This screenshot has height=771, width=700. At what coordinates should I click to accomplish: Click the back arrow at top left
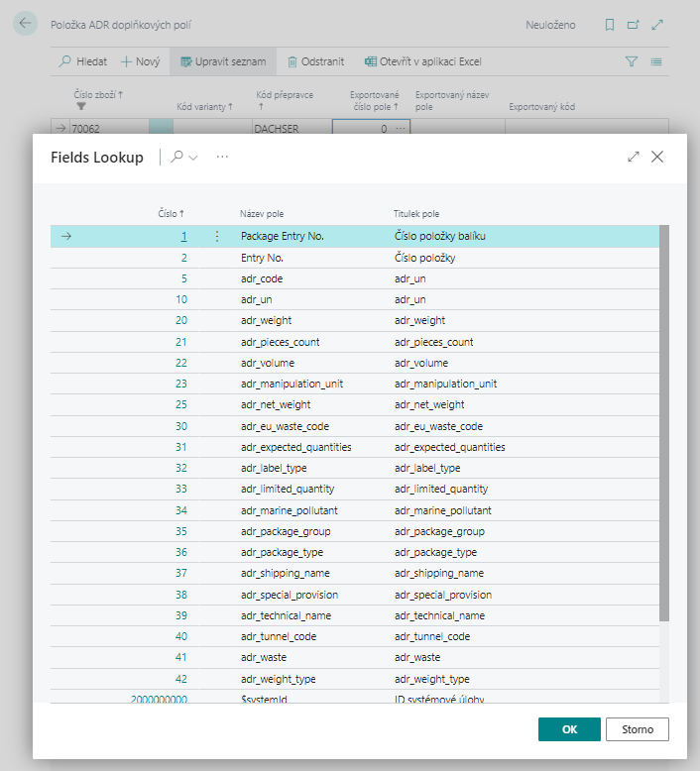tap(27, 25)
